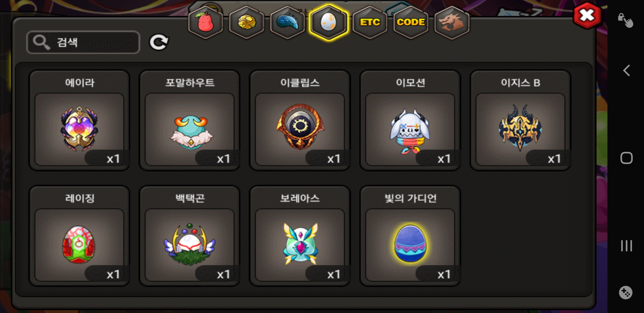Click the refresh arrow next to search
The image size is (644, 313).
point(159,42)
